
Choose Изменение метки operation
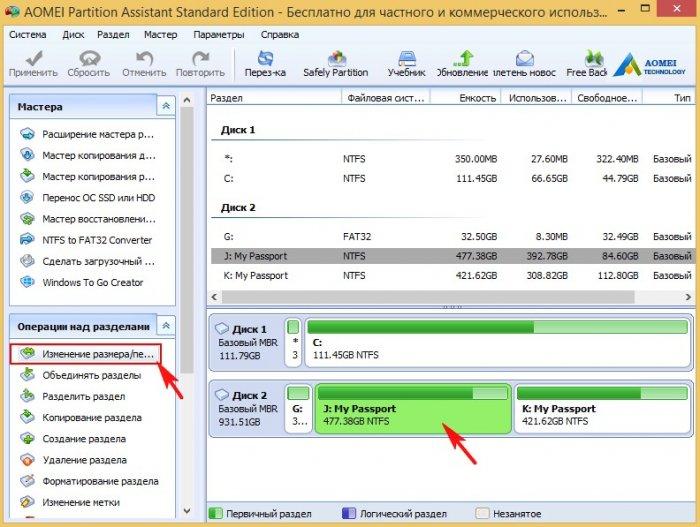pyautogui.click(x=71, y=502)
